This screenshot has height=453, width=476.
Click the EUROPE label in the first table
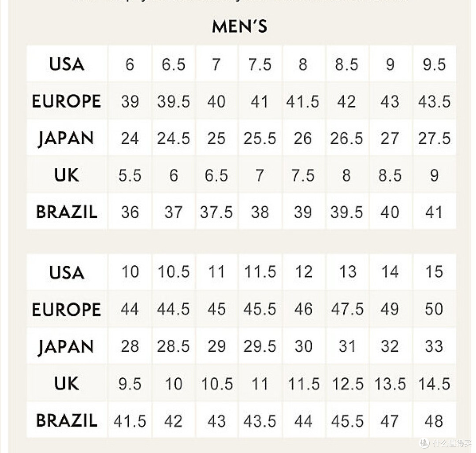click(67, 101)
